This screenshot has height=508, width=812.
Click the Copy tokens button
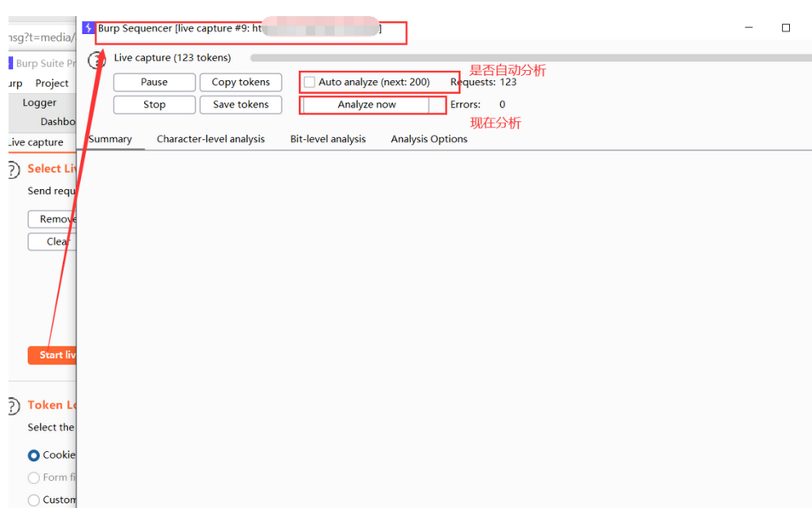[241, 82]
